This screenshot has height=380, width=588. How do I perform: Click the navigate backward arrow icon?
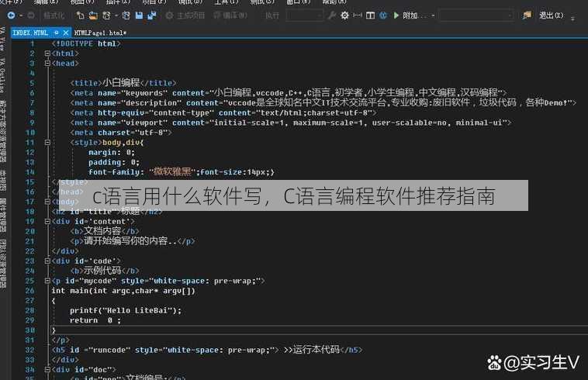tap(11, 16)
